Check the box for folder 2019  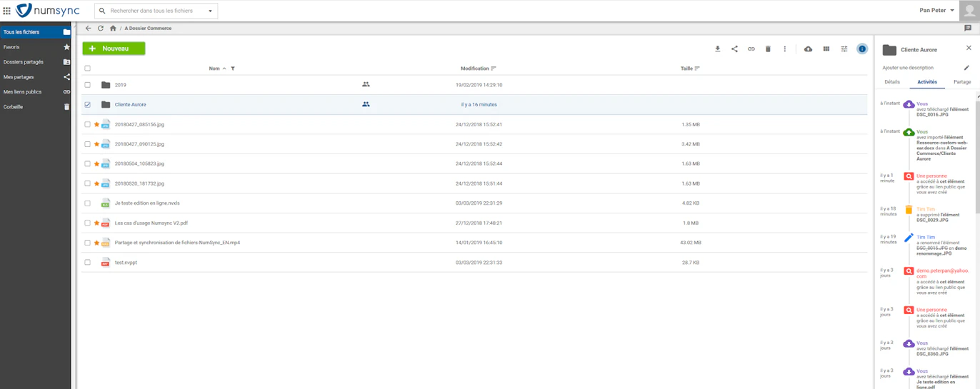coord(88,85)
